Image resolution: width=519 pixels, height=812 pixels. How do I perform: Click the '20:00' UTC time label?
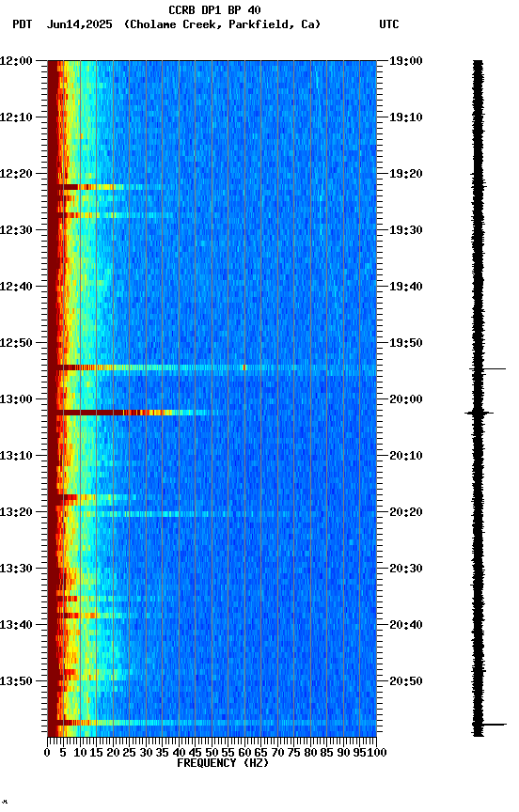[x=406, y=399]
